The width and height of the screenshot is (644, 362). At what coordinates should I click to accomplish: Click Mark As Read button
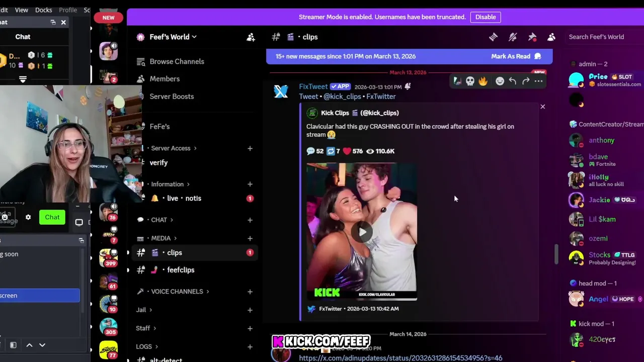point(516,56)
